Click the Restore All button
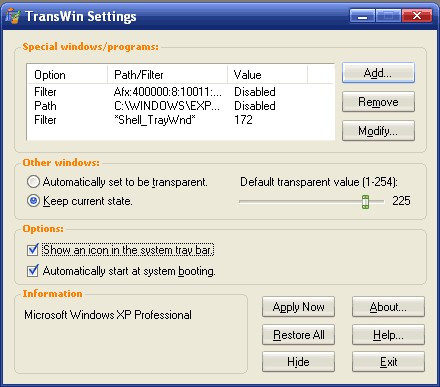Image resolution: width=440 pixels, height=387 pixels. (298, 334)
